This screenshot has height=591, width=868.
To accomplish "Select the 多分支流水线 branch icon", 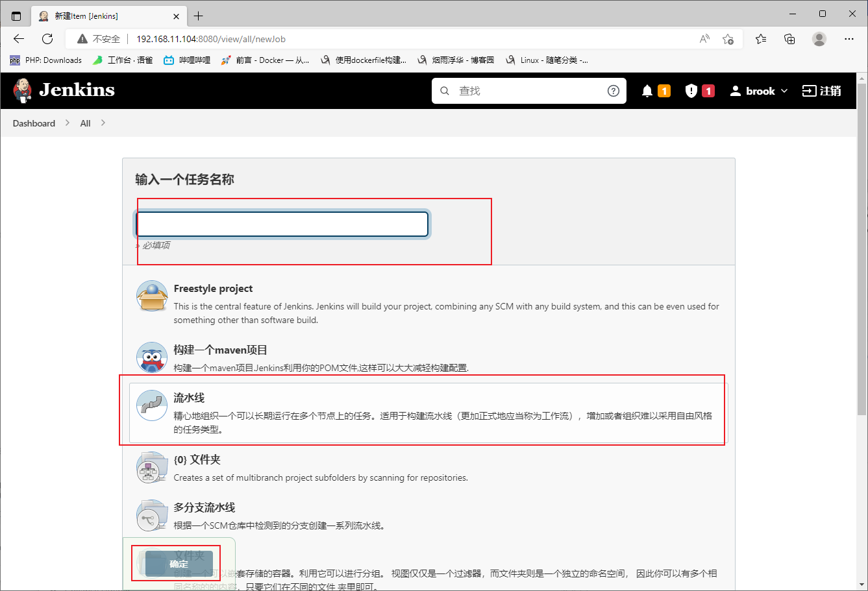I will point(152,515).
